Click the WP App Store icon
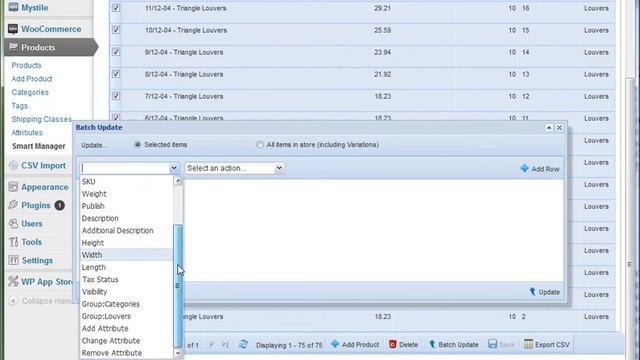The width and height of the screenshot is (640, 360). tap(13, 281)
